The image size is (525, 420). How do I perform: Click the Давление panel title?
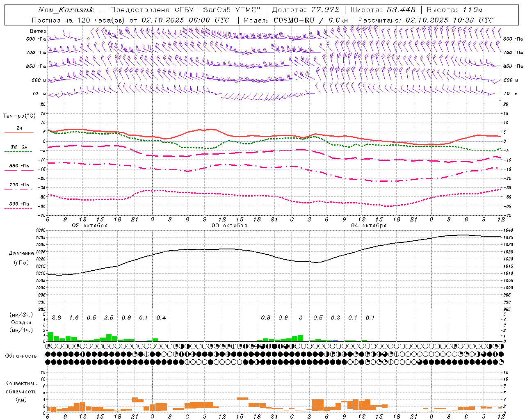pos(21,253)
